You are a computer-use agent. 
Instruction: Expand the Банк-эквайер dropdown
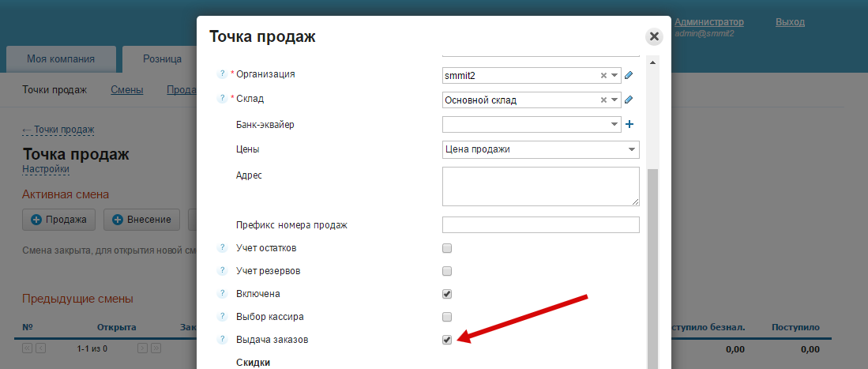(615, 125)
